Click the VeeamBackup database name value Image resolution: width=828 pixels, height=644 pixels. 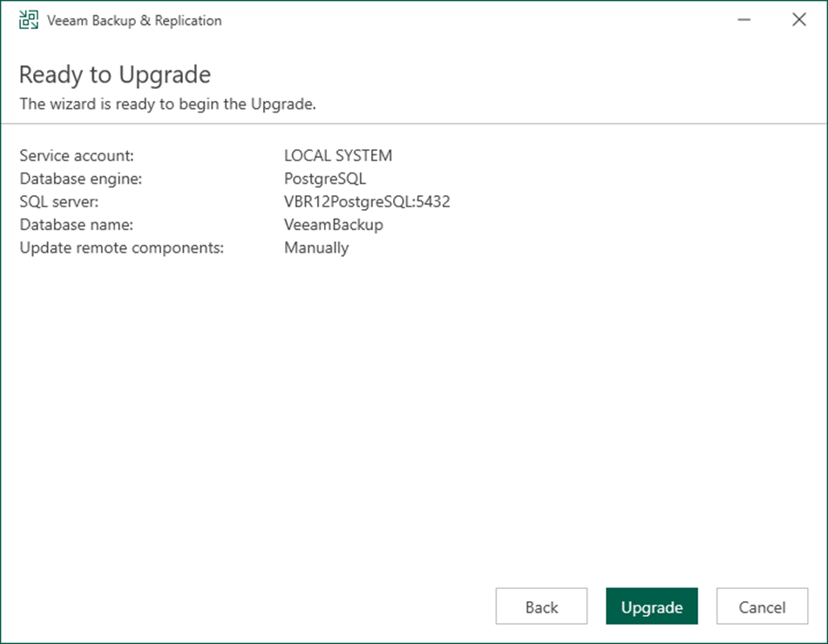click(x=334, y=225)
